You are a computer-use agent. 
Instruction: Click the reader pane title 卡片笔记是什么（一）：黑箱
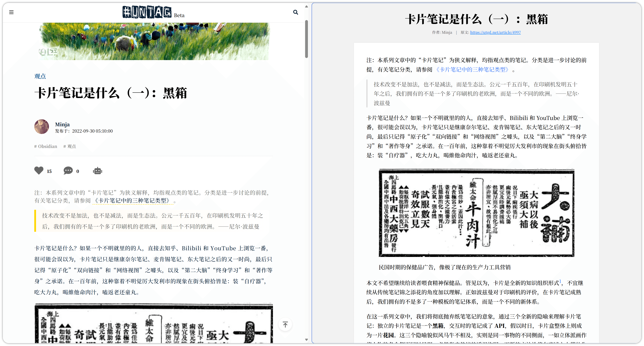[476, 19]
